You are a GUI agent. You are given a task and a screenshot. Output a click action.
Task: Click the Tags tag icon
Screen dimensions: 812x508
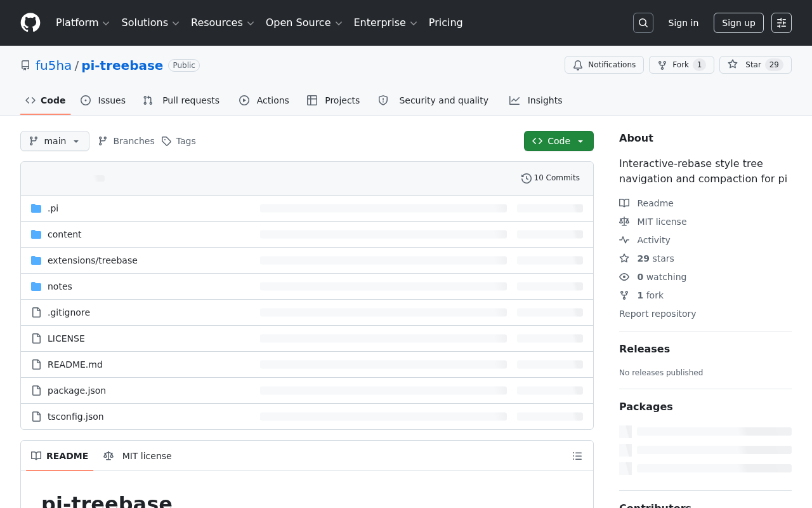click(x=166, y=141)
